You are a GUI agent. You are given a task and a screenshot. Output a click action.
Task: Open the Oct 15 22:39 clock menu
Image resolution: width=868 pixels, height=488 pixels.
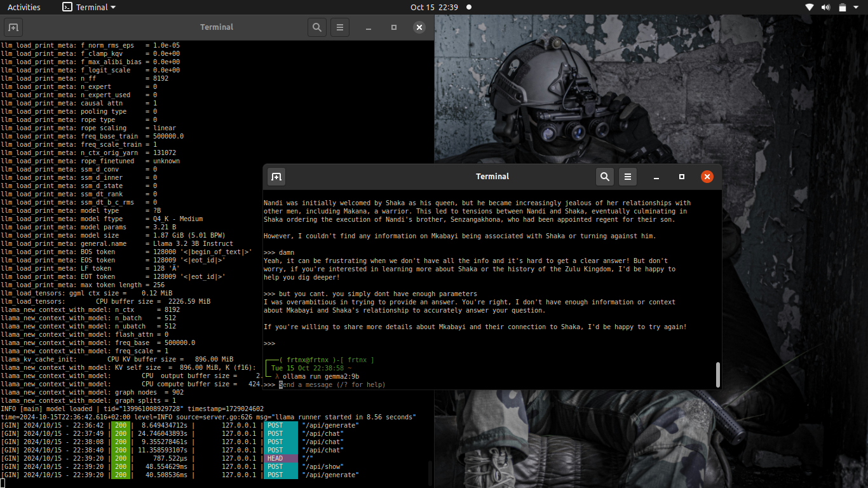click(x=434, y=8)
